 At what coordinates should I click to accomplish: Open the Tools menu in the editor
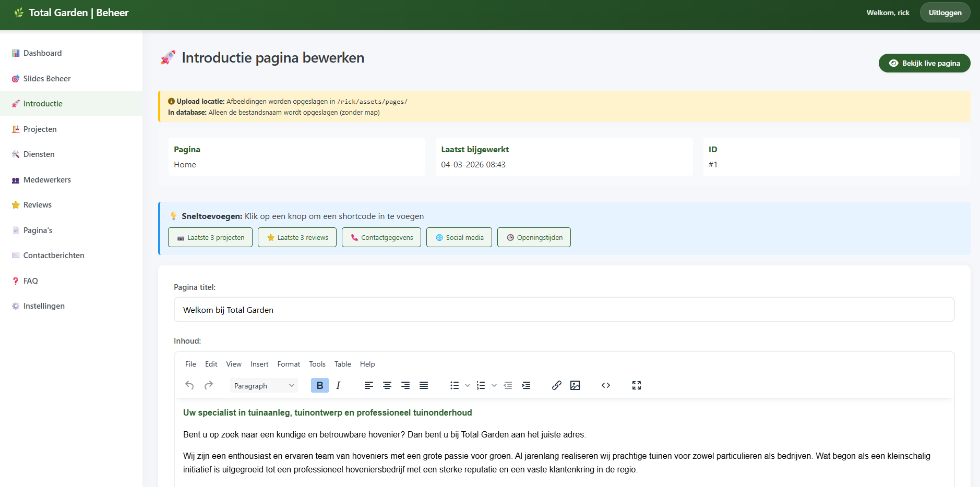317,364
